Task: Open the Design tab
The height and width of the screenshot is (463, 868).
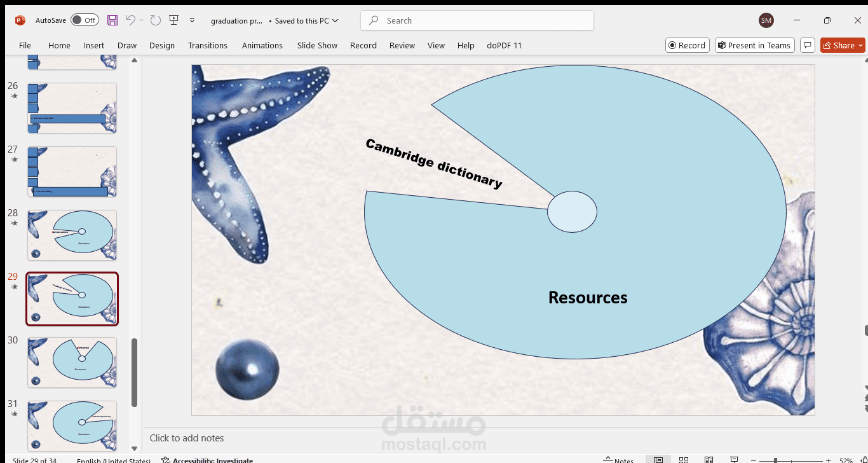Action: [x=162, y=45]
